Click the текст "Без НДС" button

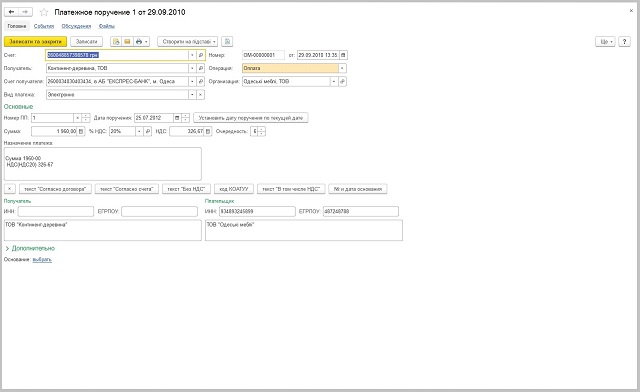click(186, 189)
